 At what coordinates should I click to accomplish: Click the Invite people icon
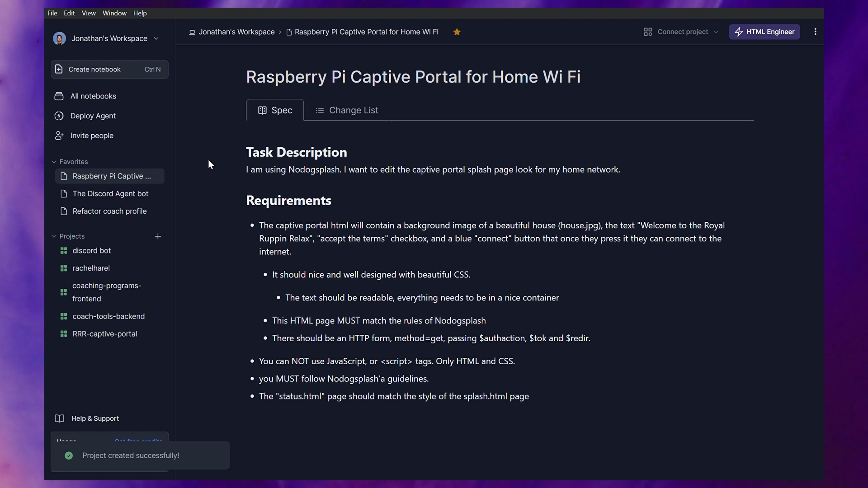coord(59,136)
